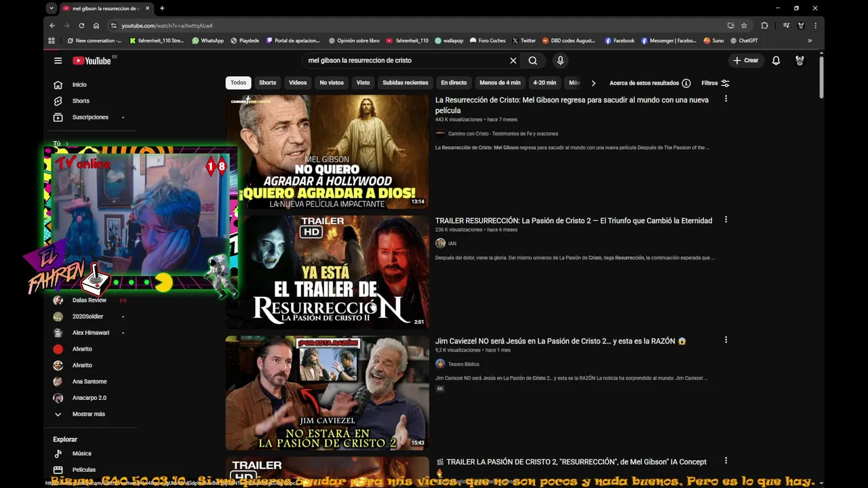Run the search with the magnifier button
The image size is (868, 488).
click(x=533, y=60)
